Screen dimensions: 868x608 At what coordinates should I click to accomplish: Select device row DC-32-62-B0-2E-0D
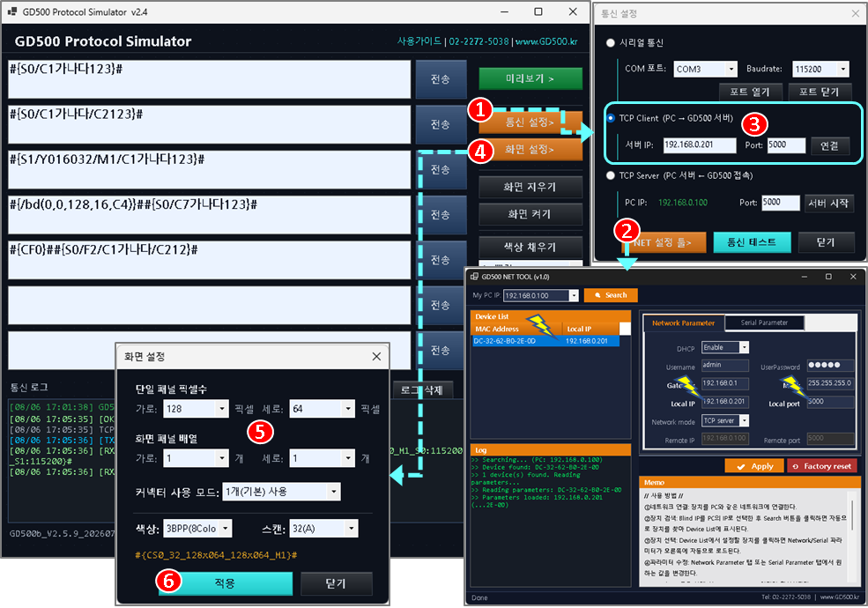point(545,341)
